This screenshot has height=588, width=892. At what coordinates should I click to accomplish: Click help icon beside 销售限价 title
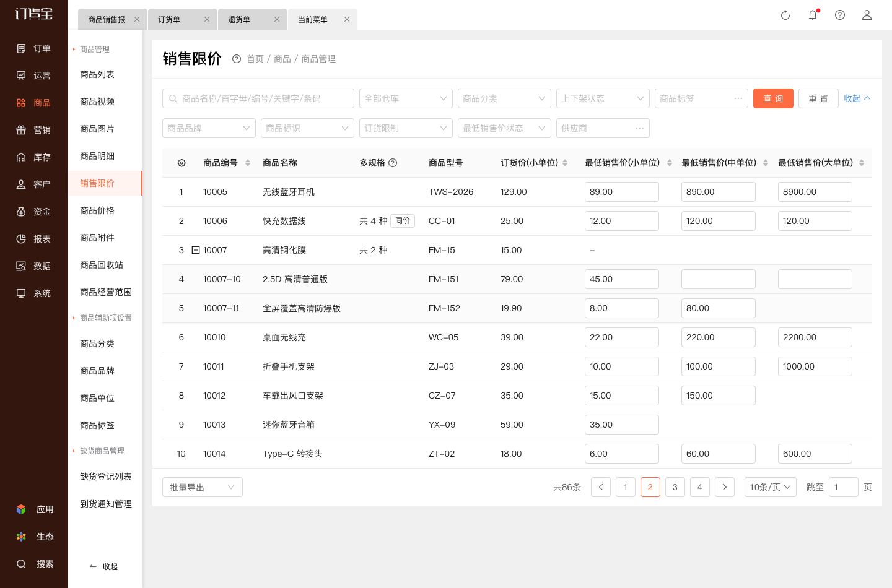point(237,59)
